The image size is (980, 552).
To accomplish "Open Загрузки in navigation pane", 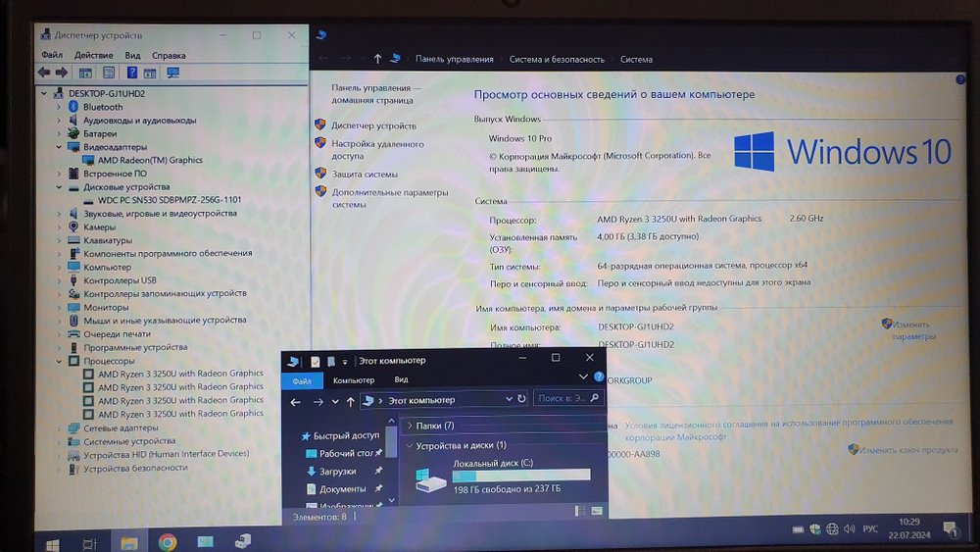I will [337, 472].
